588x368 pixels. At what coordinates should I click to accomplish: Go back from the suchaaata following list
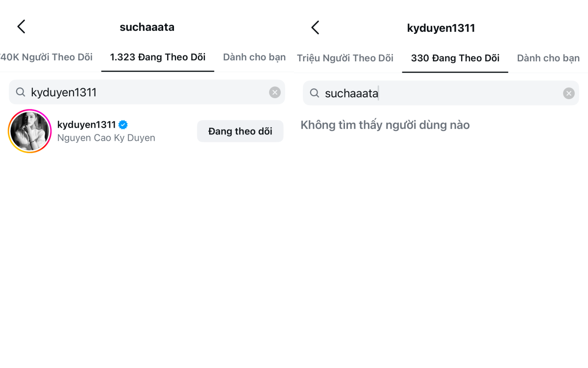[x=21, y=27]
